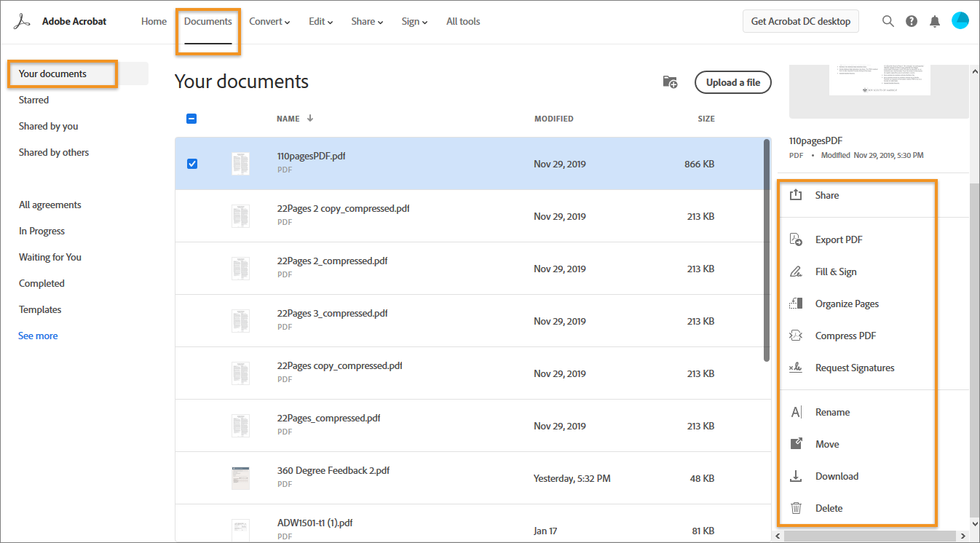Click Get Acrobat DC desktop button
This screenshot has width=980, height=543.
click(801, 21)
